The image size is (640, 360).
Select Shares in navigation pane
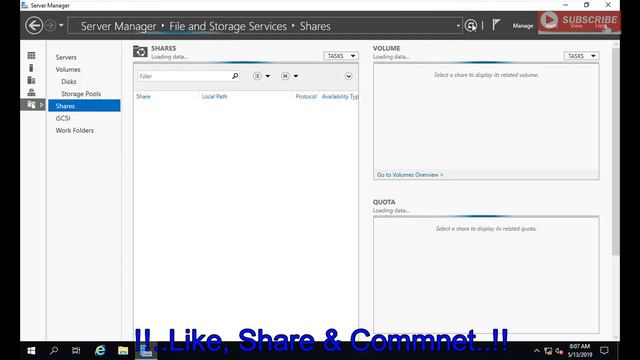click(x=84, y=106)
